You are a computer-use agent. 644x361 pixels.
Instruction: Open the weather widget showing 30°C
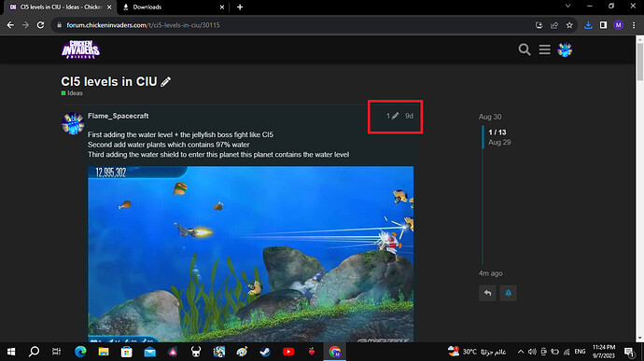click(477, 352)
